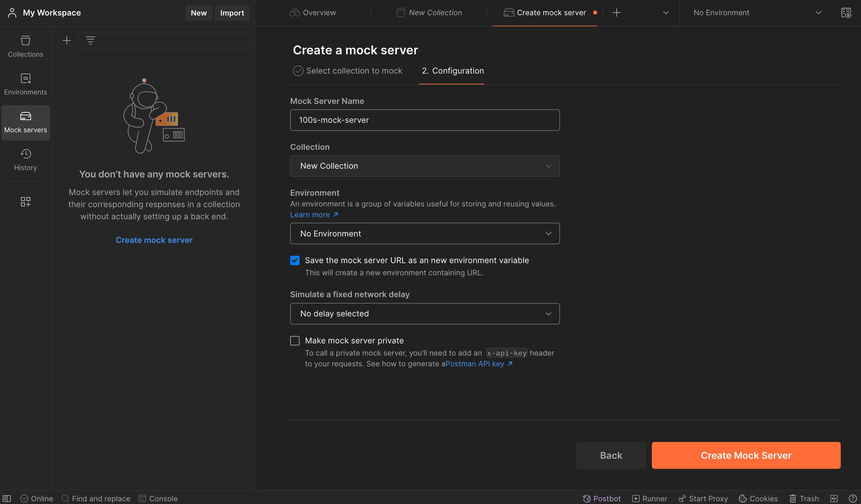
Task: Open the Environments sidebar panel
Action: (25, 84)
